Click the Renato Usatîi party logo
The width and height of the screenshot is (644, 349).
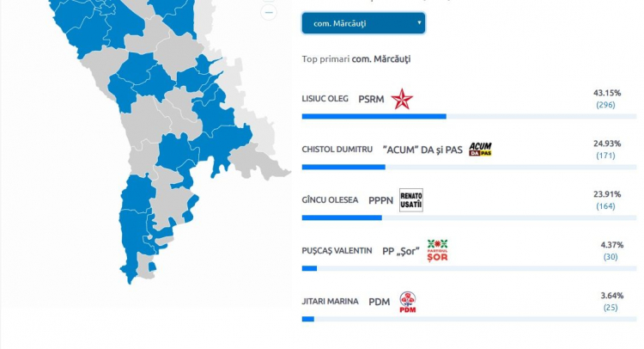[411, 200]
